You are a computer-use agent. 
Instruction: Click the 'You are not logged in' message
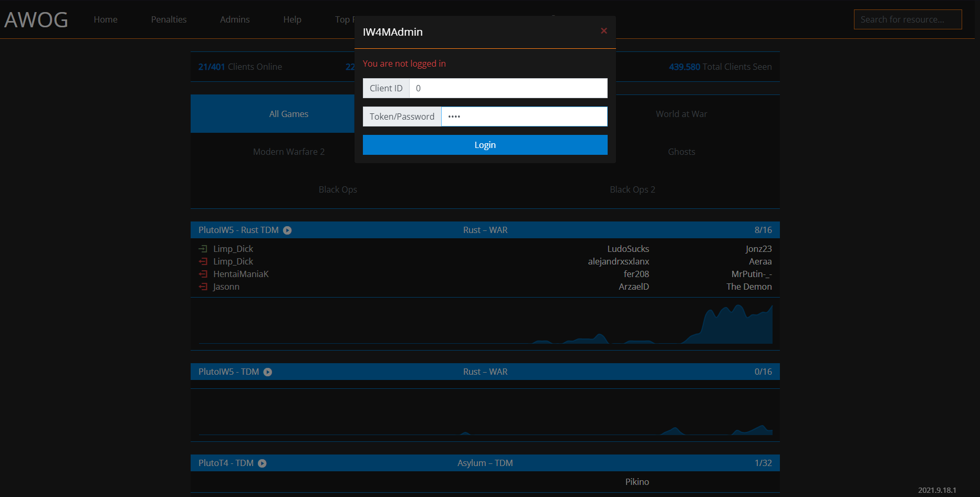coord(404,64)
